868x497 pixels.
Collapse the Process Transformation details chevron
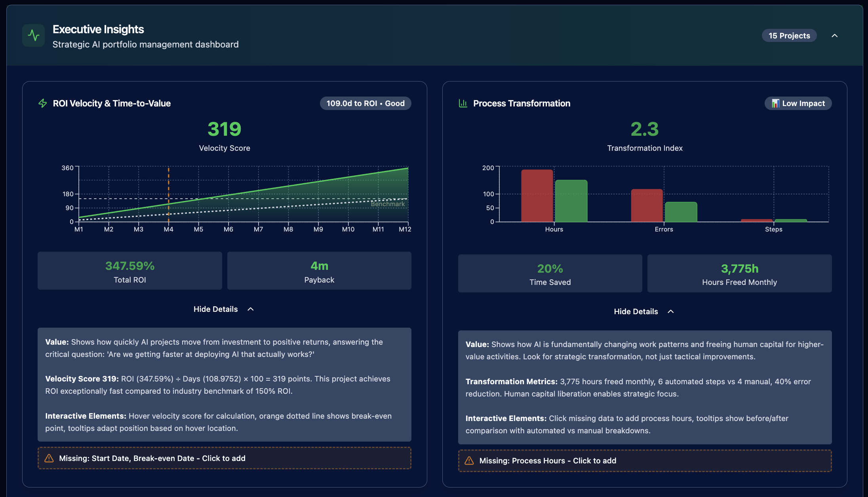coord(671,311)
